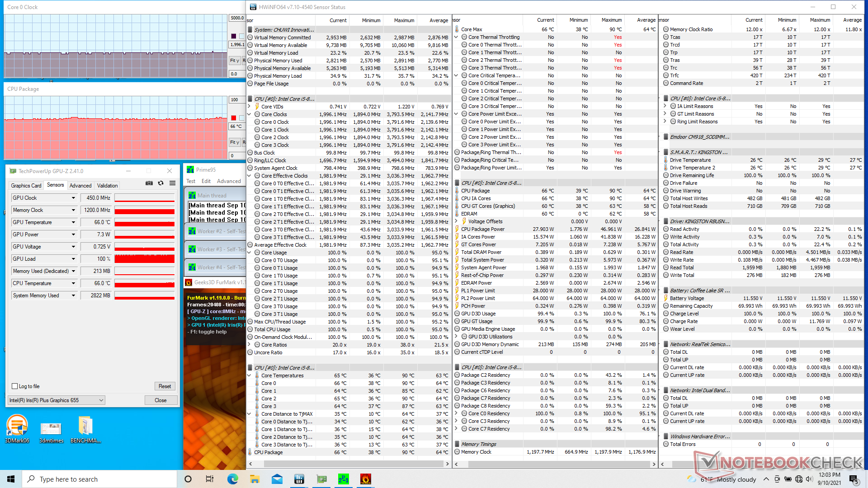Viewport: 868px width, 488px height.
Task: Click the 5000.0 max value field
Action: (237, 18)
